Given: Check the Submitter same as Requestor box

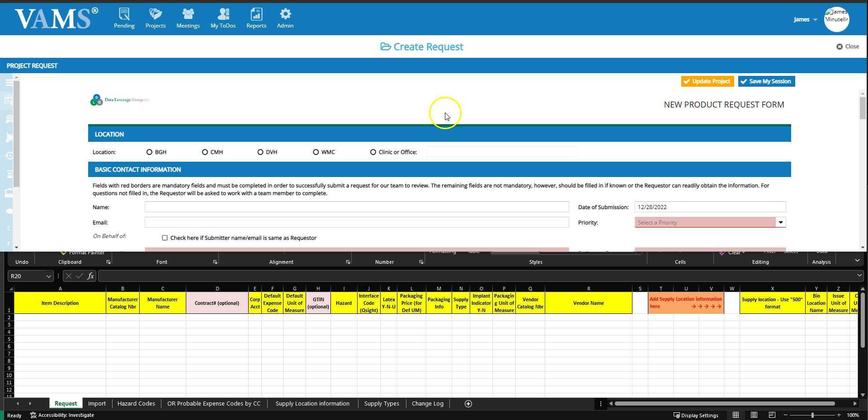Looking at the screenshot, I should point(165,238).
